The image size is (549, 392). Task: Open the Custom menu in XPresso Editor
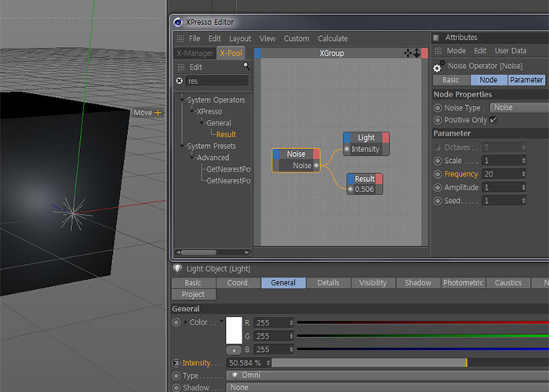[296, 38]
